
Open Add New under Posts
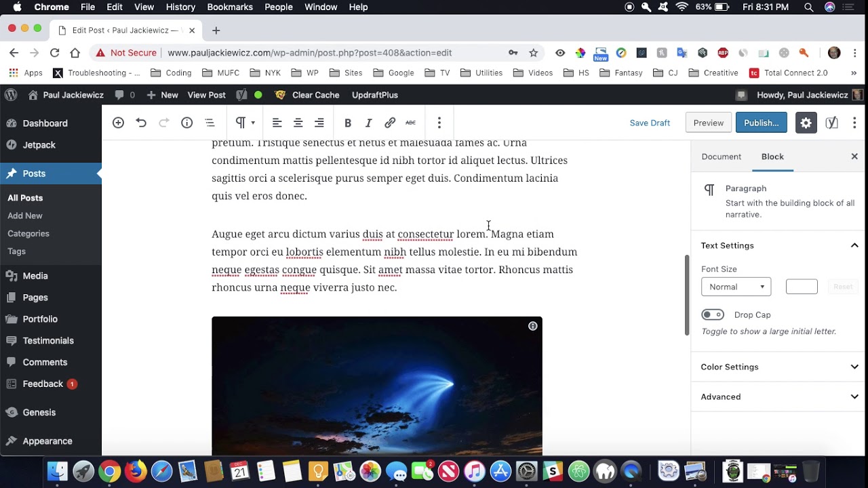pos(25,216)
